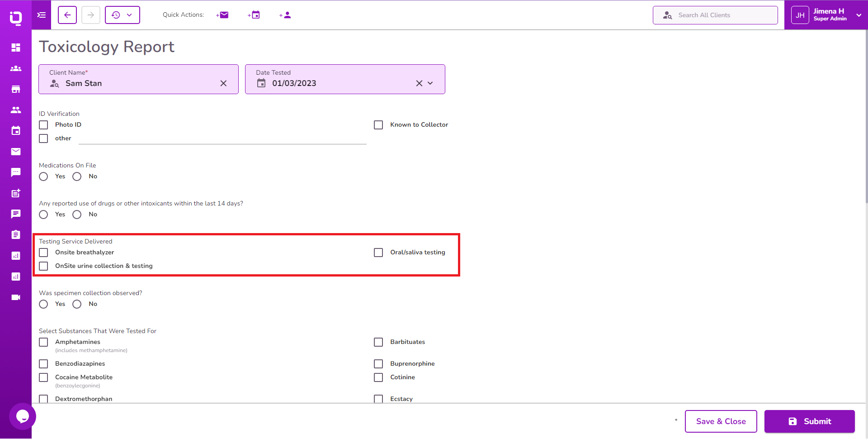The height and width of the screenshot is (439, 868).
Task: Click the add client quick action icon
Action: point(285,15)
